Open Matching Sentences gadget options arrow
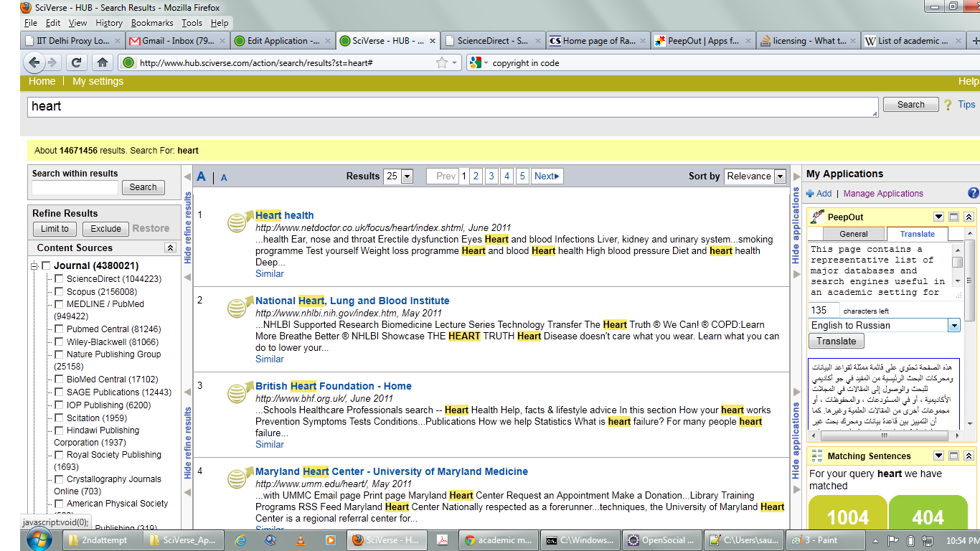The image size is (980, 551). pos(938,456)
